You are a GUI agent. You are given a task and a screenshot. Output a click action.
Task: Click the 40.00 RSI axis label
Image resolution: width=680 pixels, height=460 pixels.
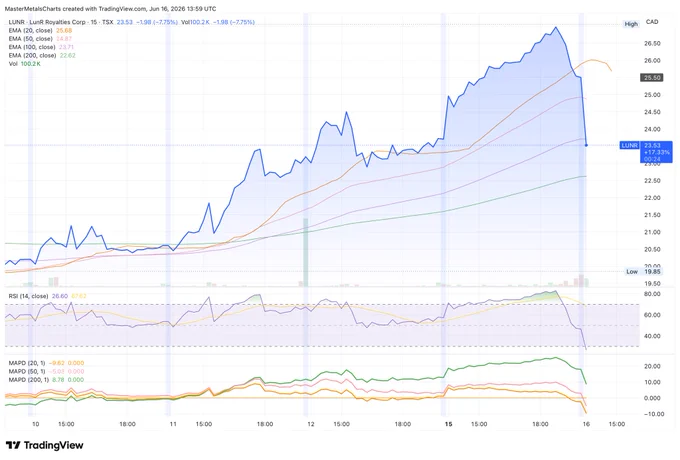pos(652,336)
